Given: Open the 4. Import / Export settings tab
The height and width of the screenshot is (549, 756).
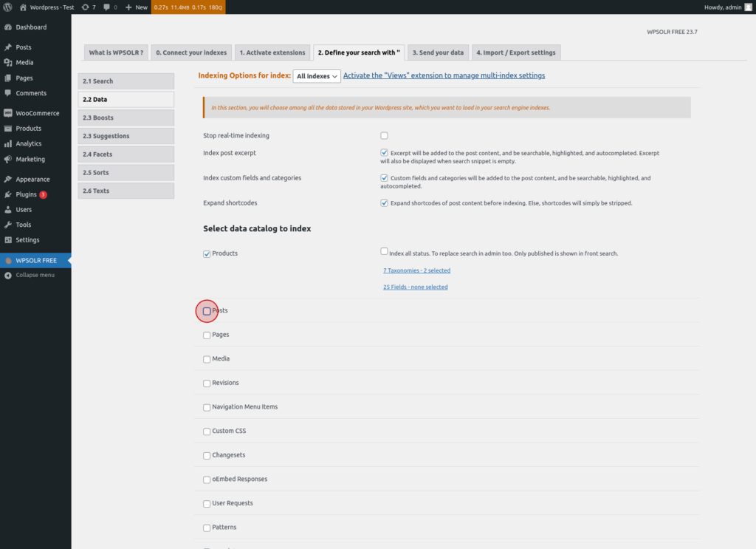Looking at the screenshot, I should point(516,52).
